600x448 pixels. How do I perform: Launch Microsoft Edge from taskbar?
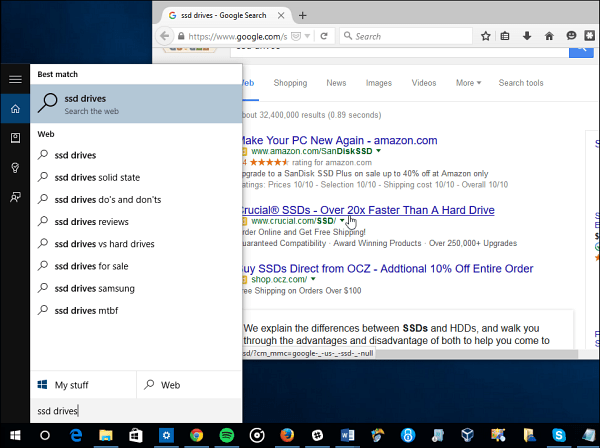76,435
